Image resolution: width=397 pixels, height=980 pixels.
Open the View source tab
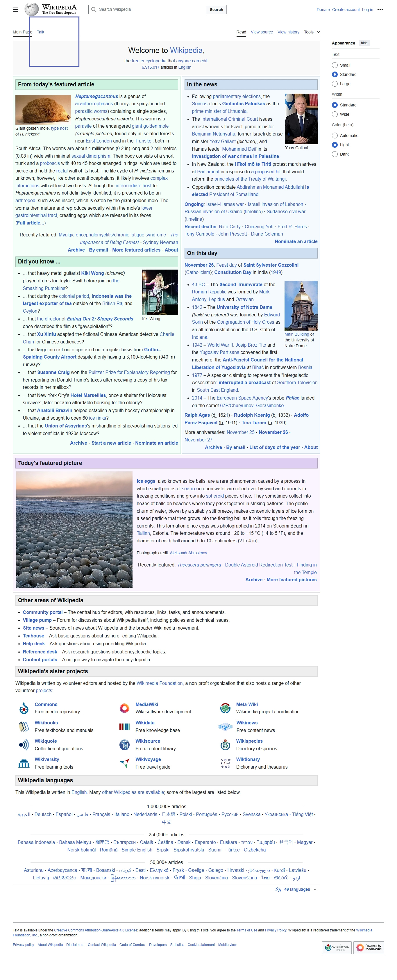point(262,32)
